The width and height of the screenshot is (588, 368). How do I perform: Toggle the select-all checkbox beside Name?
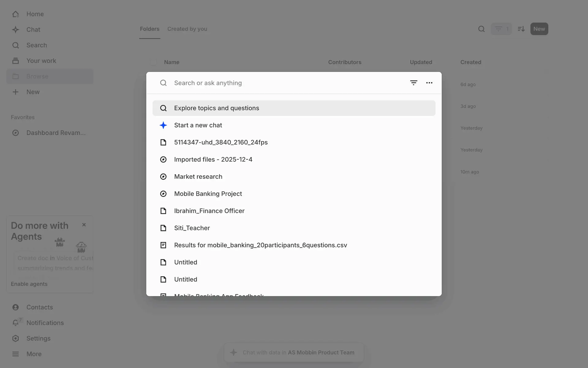pyautogui.click(x=153, y=62)
